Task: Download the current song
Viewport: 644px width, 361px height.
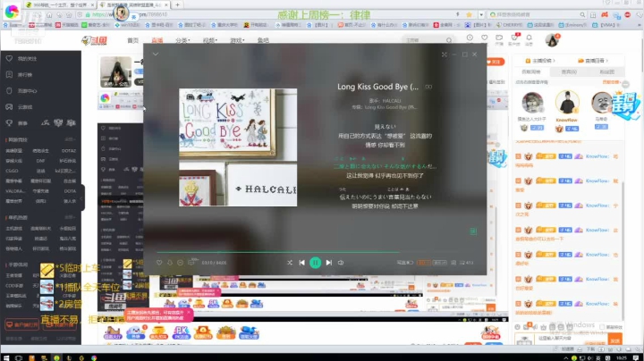Action: (170, 263)
